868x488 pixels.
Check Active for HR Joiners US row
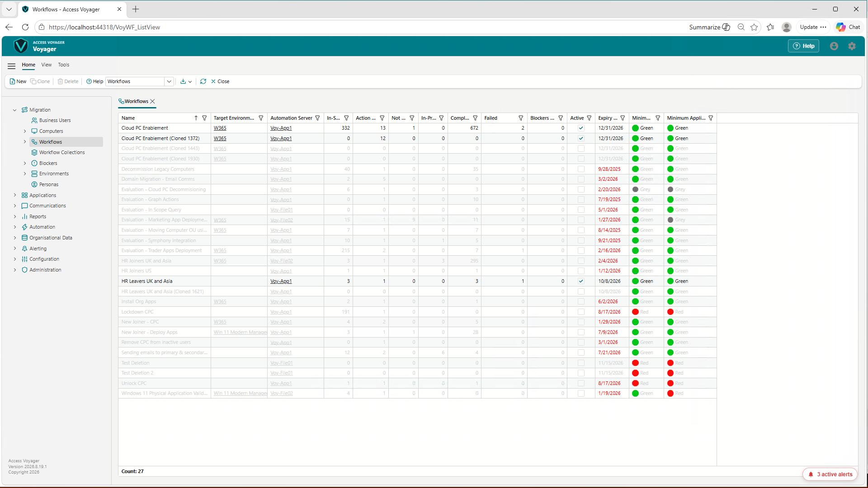581,271
